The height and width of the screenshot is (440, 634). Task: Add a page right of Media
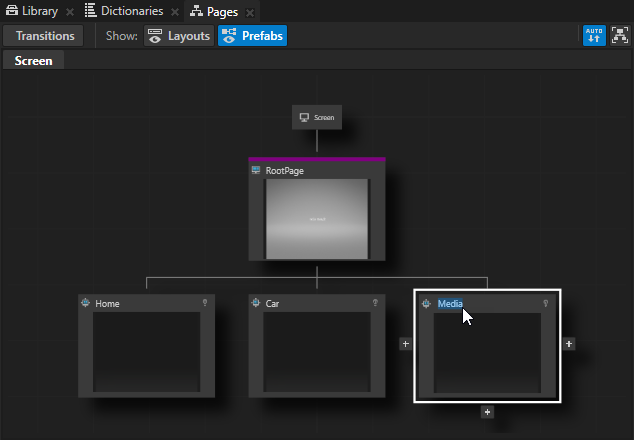[569, 344]
